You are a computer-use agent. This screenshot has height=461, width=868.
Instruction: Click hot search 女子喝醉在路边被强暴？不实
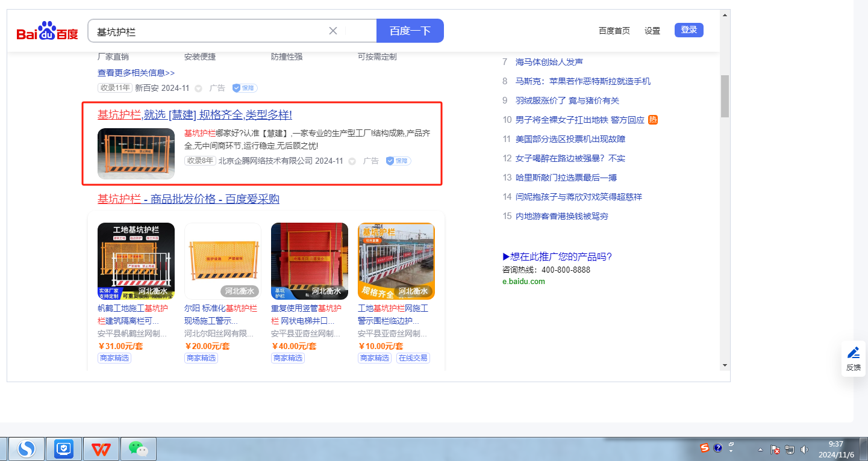point(570,158)
